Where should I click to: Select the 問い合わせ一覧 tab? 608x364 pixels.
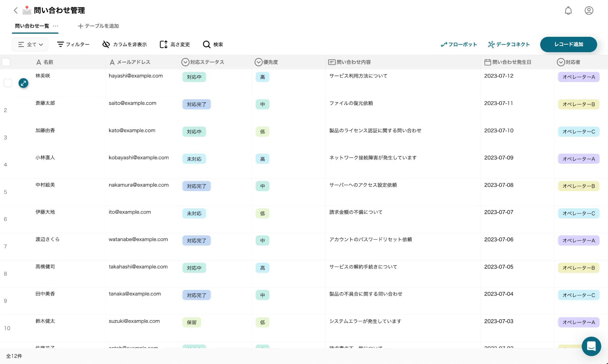(x=32, y=26)
